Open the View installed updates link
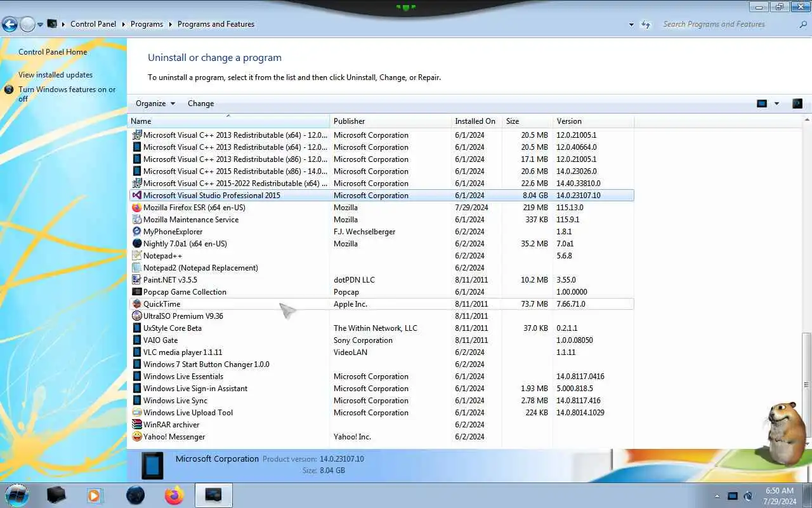Screen dimensions: 812x508 coord(55,75)
